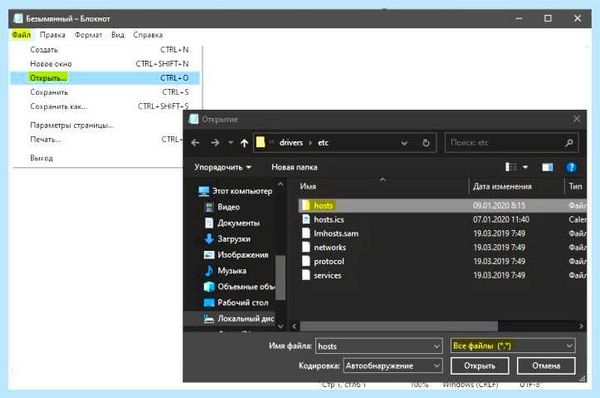Open recent locations dropdown arrow
The width and height of the screenshot is (600, 398).
(231, 143)
